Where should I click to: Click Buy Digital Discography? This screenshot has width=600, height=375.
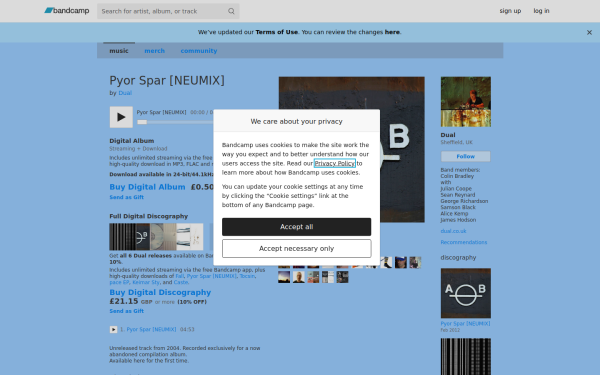click(x=160, y=292)
